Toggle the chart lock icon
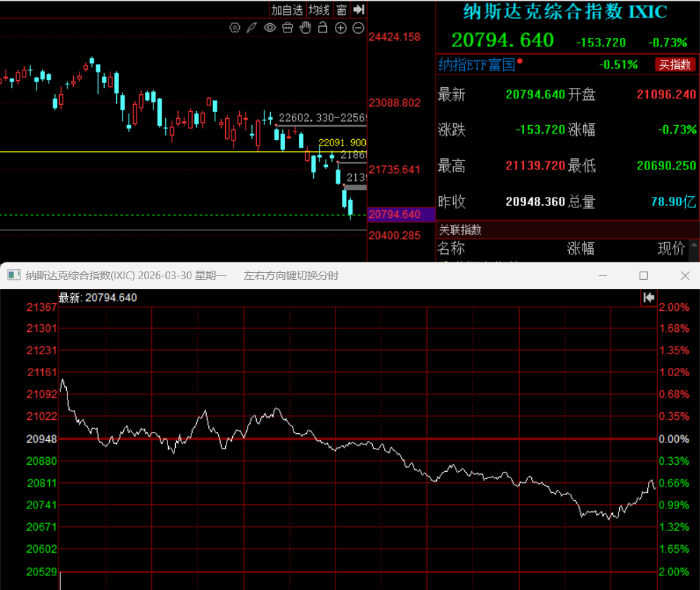This screenshot has height=590, width=700. (322, 27)
